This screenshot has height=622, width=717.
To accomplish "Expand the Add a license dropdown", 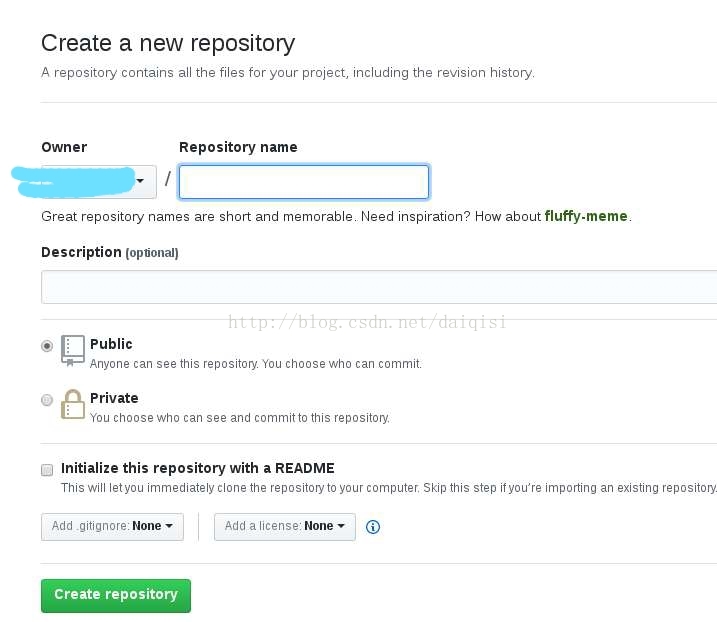I will [284, 527].
